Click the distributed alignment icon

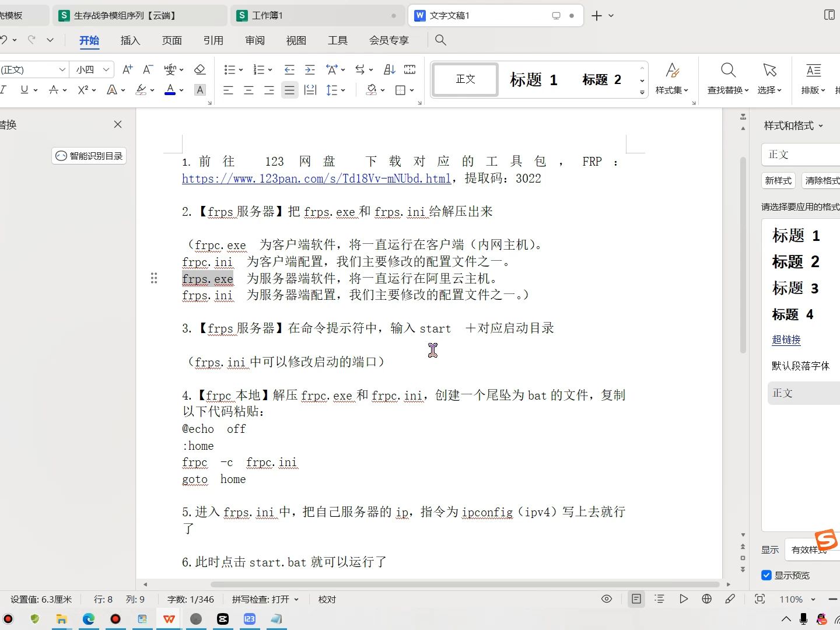tap(310, 90)
